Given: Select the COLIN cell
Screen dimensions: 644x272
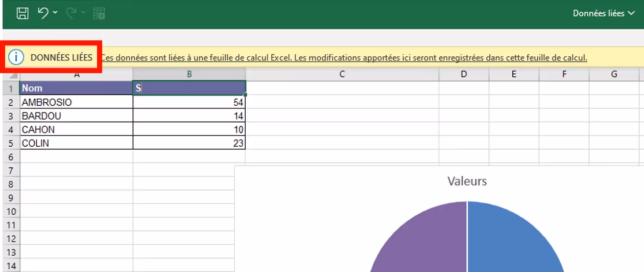Looking at the screenshot, I should click(76, 143).
